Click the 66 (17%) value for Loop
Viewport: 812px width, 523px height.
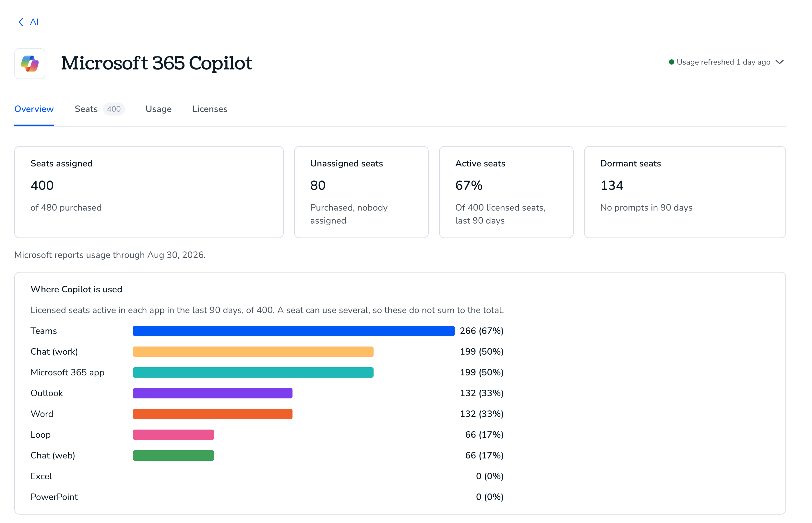484,435
